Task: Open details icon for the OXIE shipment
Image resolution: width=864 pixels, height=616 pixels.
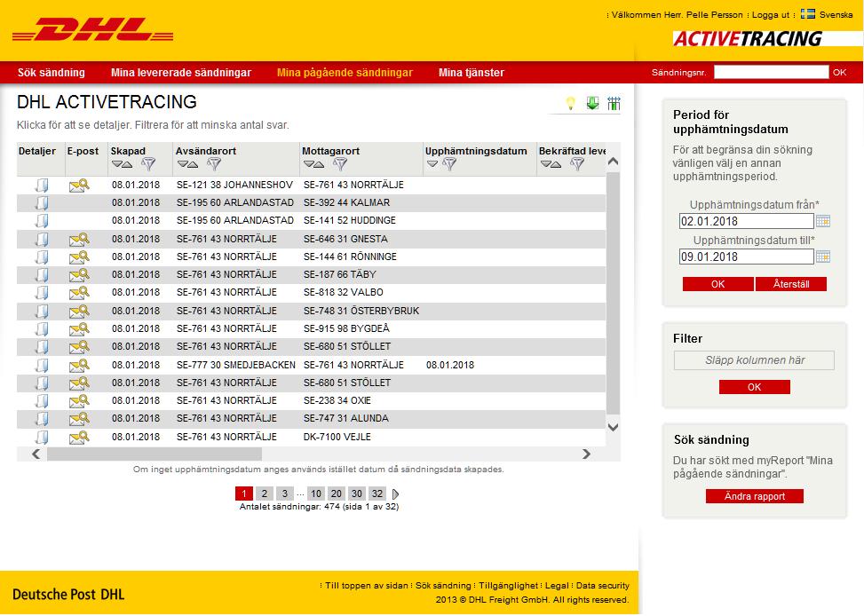Action: click(x=42, y=400)
